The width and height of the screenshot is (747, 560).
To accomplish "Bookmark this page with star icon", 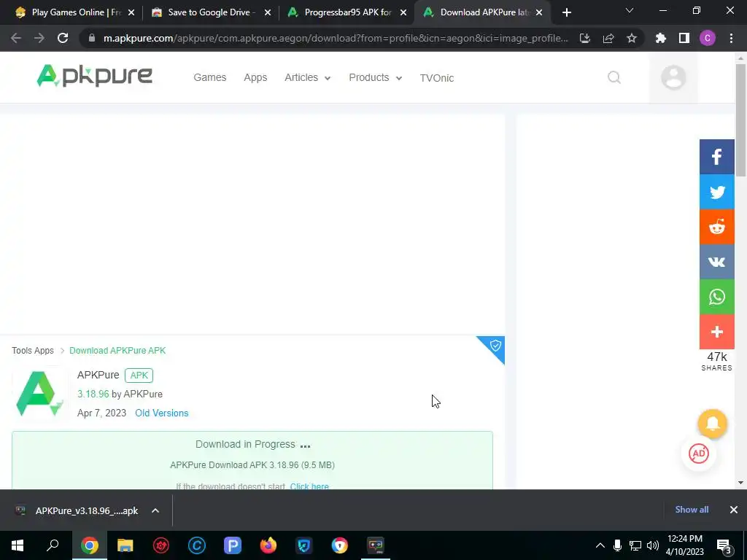I will (x=632, y=38).
